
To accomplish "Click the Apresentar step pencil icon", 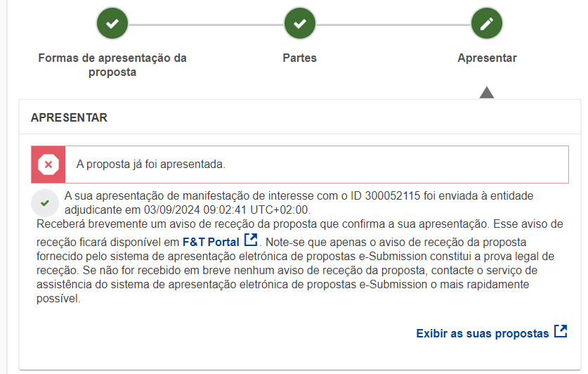I will point(487,24).
